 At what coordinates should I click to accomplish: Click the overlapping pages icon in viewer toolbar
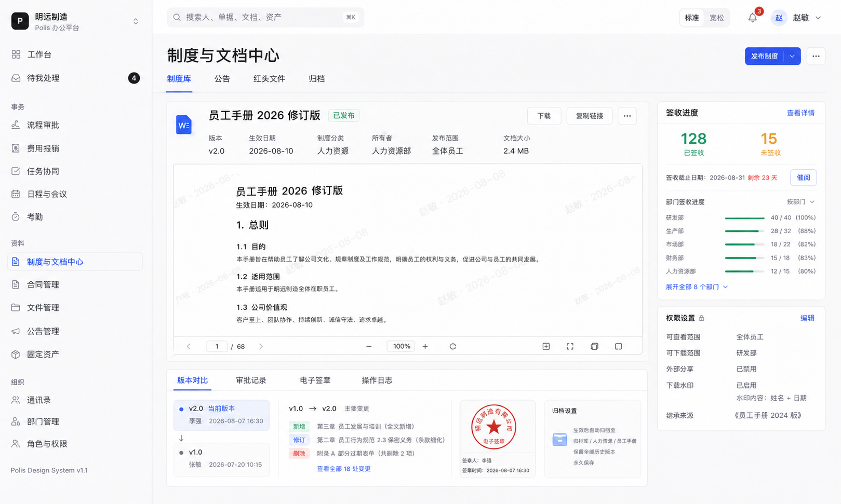click(594, 346)
